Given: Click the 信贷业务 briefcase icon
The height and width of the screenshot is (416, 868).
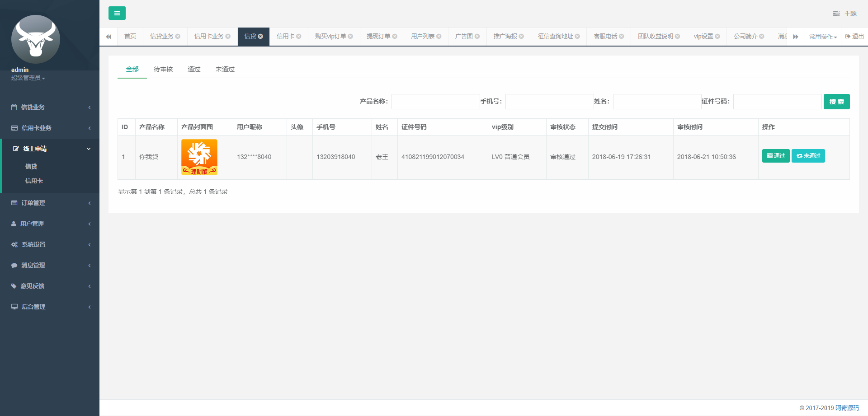Looking at the screenshot, I should tap(14, 107).
